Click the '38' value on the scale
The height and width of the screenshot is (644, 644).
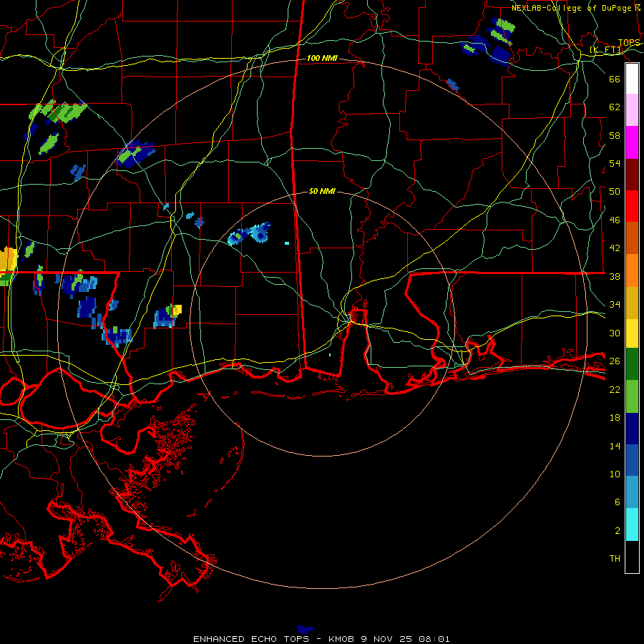[x=615, y=276]
